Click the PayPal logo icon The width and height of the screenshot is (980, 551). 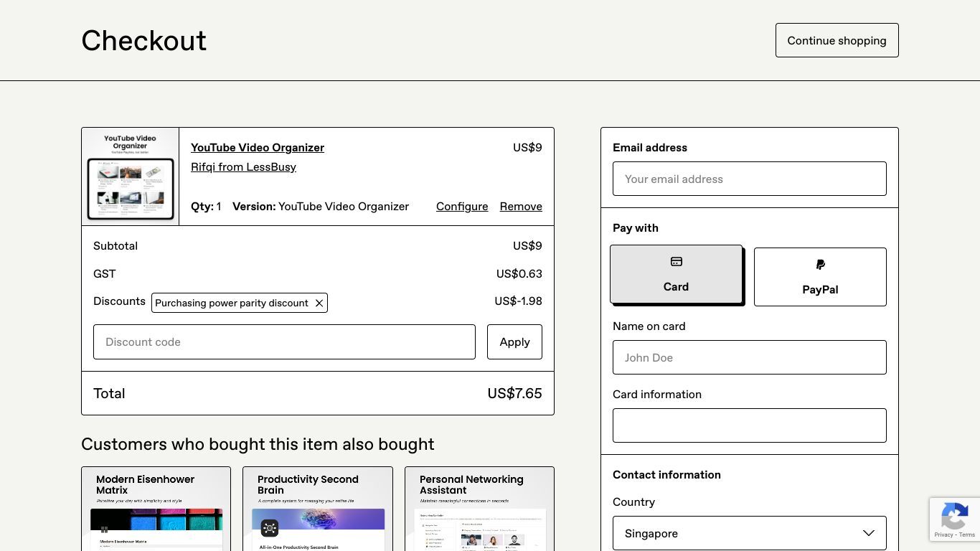click(820, 265)
